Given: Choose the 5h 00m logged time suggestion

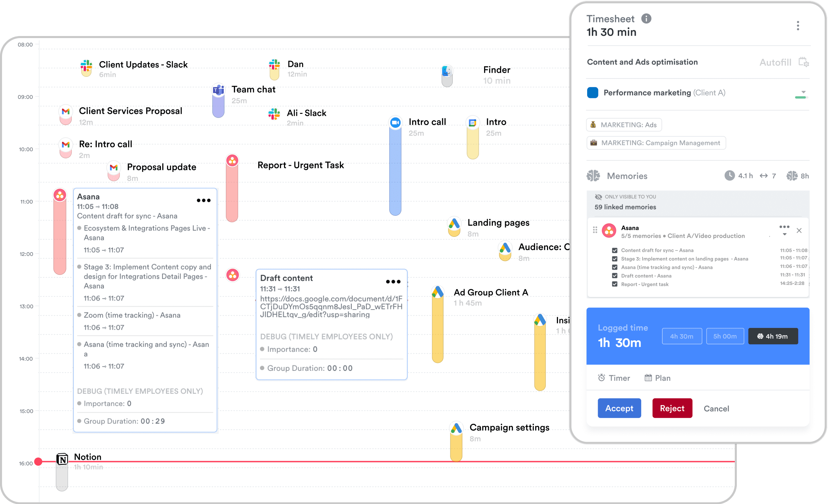Looking at the screenshot, I should [x=725, y=336].
